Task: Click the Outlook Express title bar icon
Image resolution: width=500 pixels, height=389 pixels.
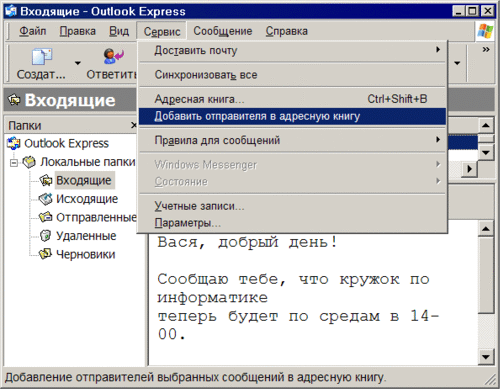Action: pyautogui.click(x=10, y=11)
